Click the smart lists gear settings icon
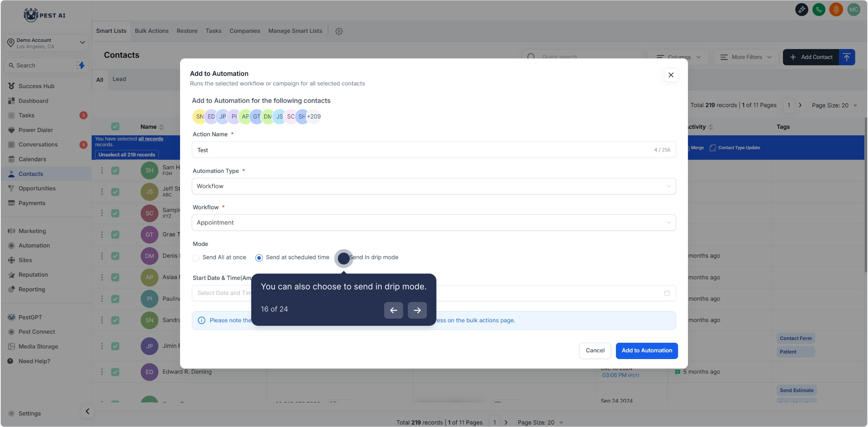The width and height of the screenshot is (868, 427). 339,31
